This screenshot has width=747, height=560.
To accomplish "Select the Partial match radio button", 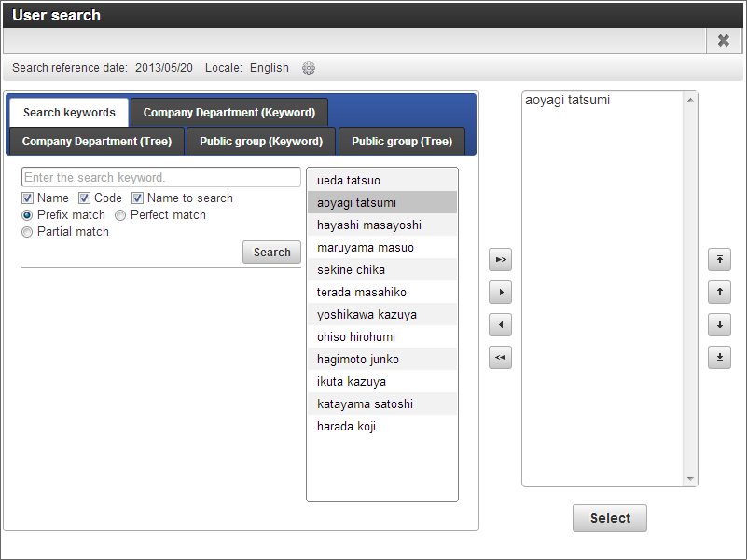I will tap(27, 232).
